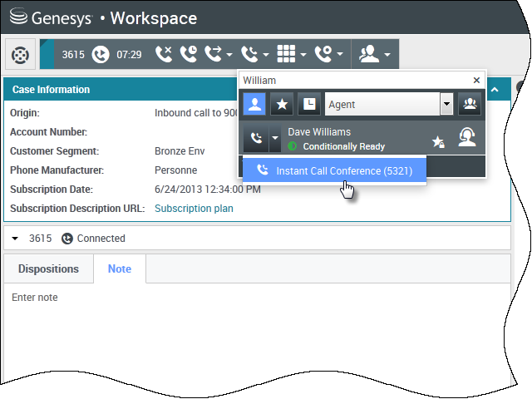Select the Note tab

(120, 268)
